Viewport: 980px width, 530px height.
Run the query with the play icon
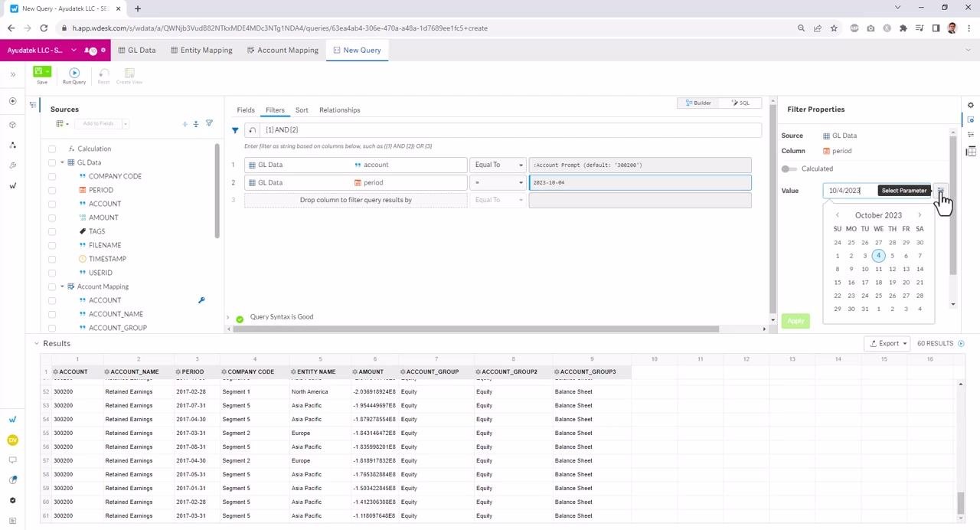[x=74, y=74]
